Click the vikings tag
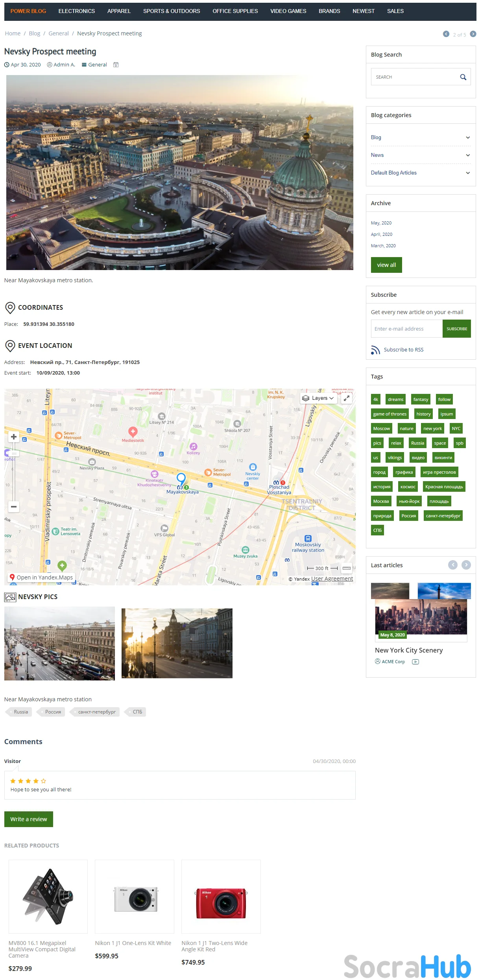 pos(395,458)
